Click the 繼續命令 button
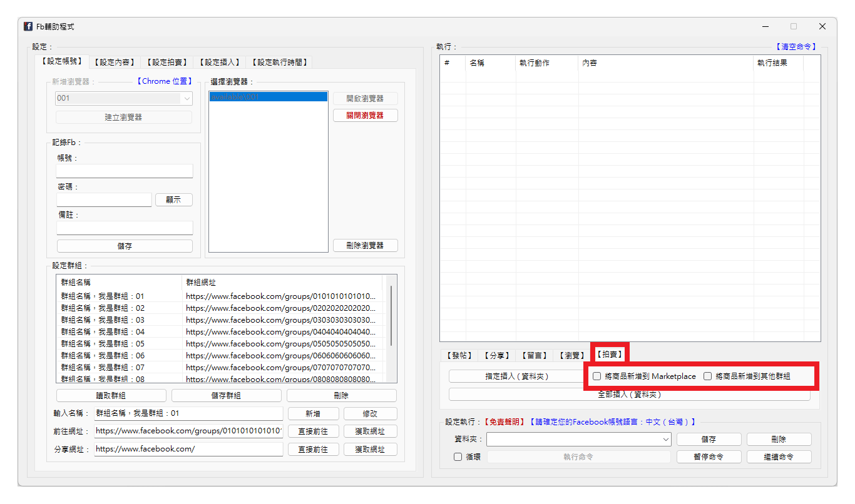 (779, 457)
